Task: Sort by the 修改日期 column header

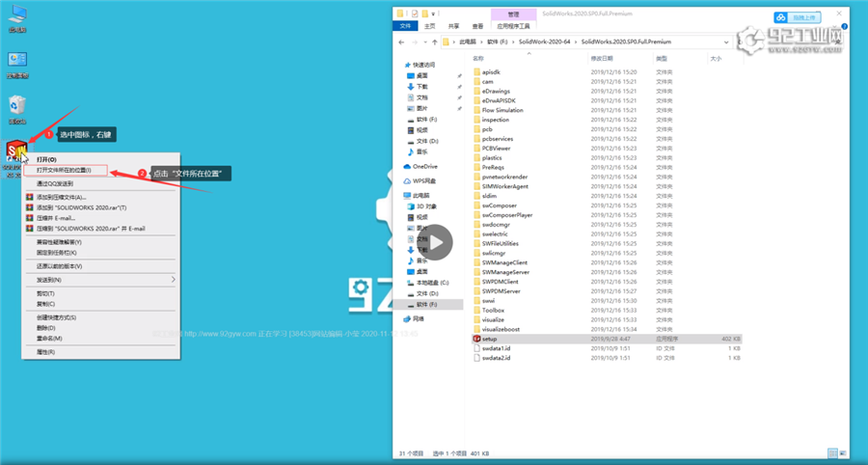Action: click(602, 58)
